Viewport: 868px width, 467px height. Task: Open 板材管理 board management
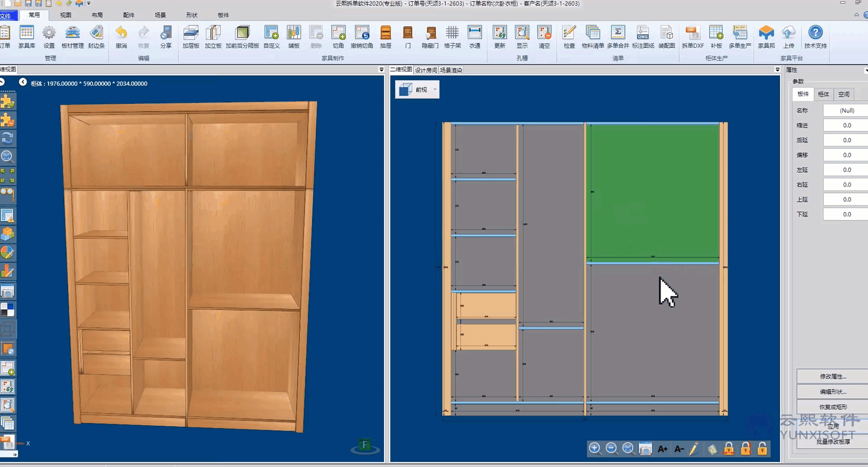72,37
